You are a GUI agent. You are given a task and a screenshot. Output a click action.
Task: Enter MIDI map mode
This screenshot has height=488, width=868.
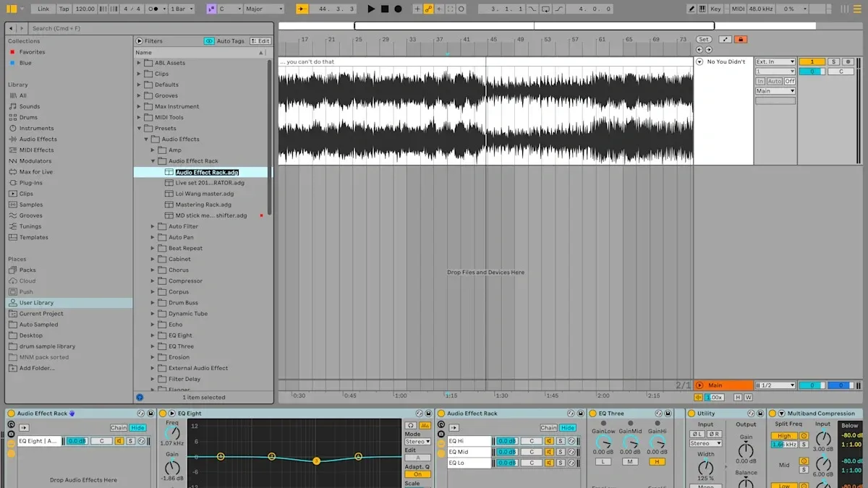tap(739, 9)
